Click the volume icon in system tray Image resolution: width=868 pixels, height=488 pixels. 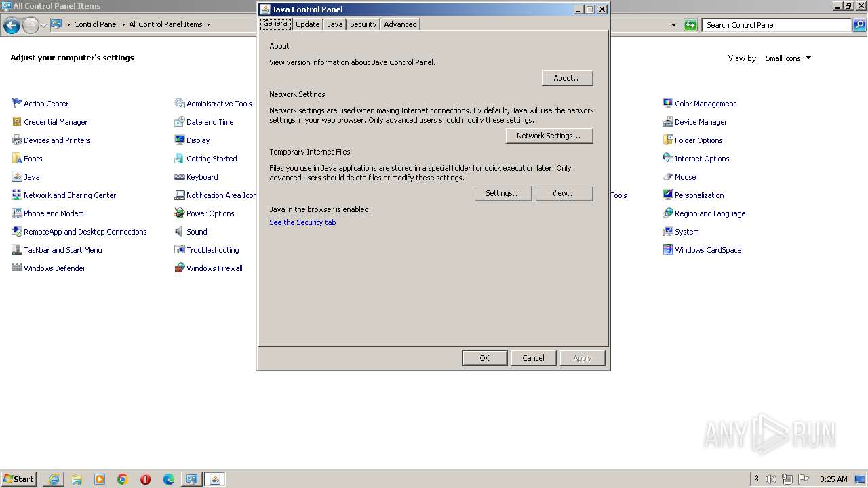771,479
